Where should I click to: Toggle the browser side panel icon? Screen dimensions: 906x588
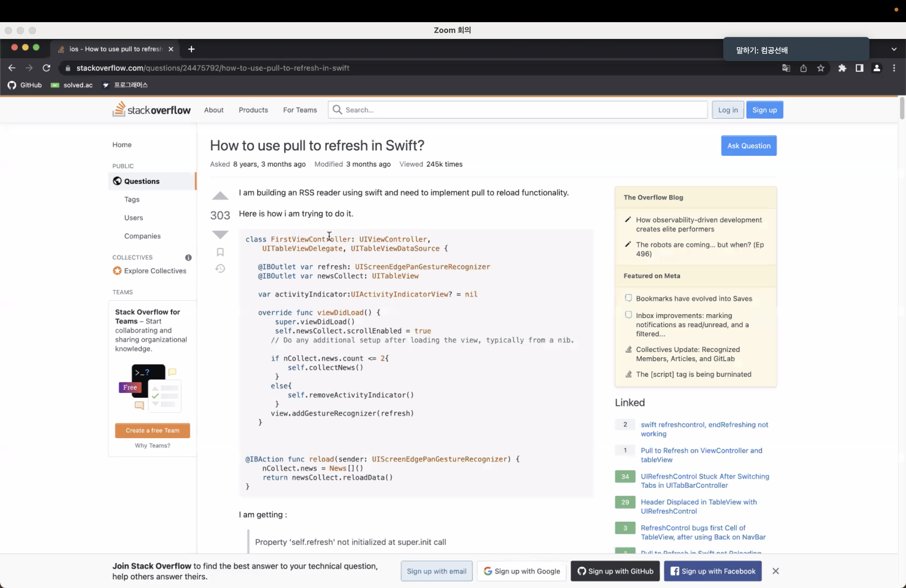pos(860,68)
